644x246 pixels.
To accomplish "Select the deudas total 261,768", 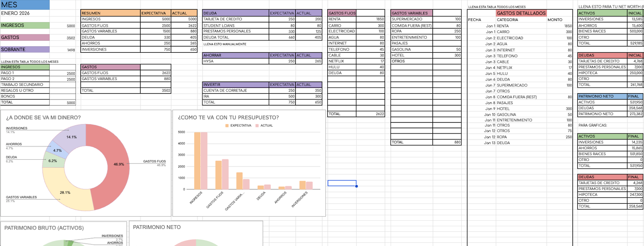I will point(635,84).
